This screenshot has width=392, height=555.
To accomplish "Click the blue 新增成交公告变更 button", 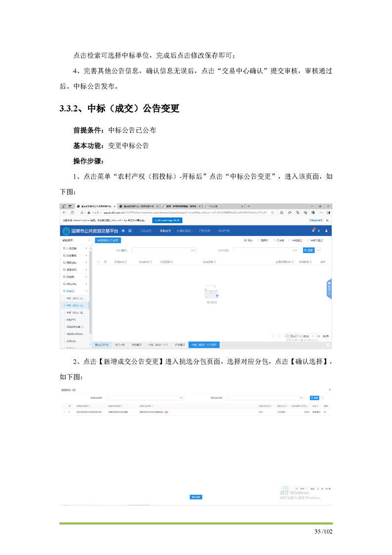I will click(108, 240).
